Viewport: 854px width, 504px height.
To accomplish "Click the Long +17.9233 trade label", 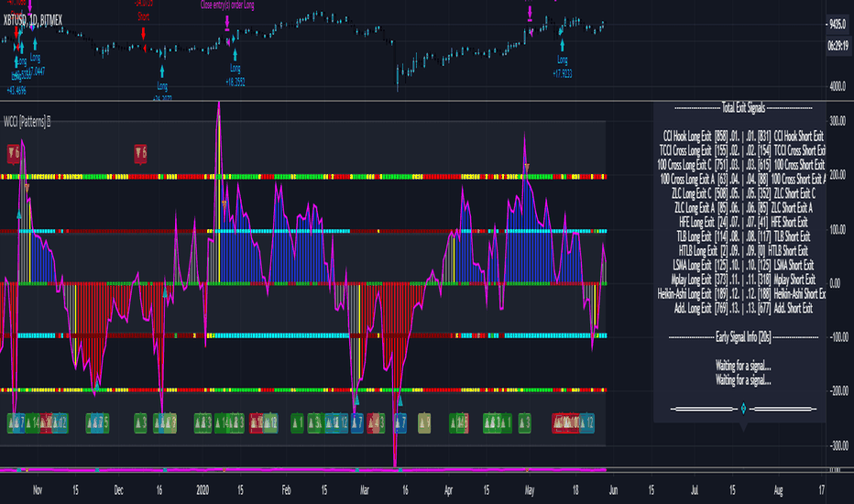I will click(562, 67).
